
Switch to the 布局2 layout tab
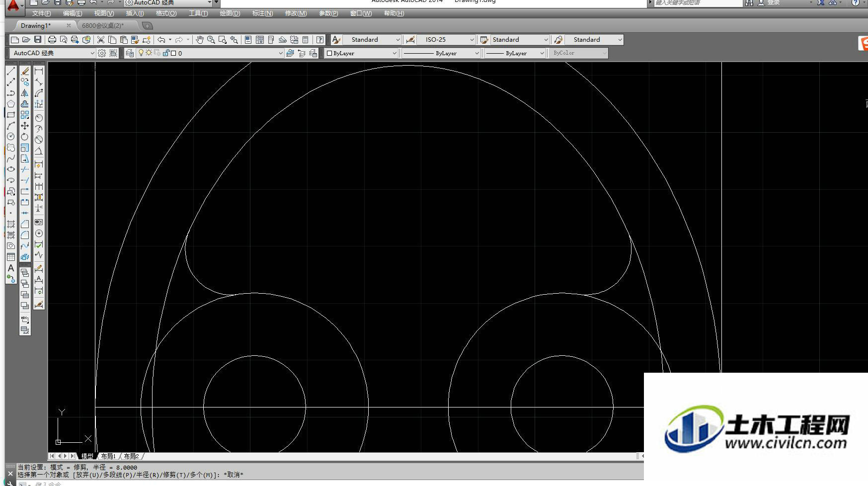coord(131,456)
